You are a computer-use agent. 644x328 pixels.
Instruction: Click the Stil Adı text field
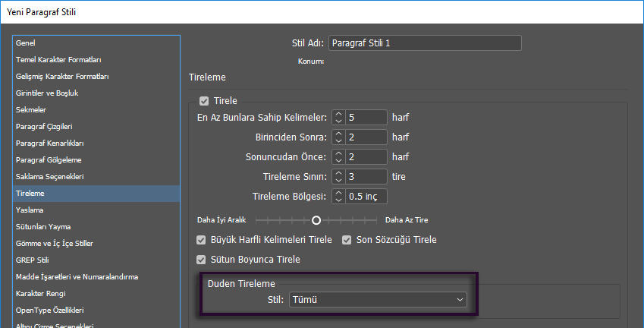pyautogui.click(x=425, y=43)
